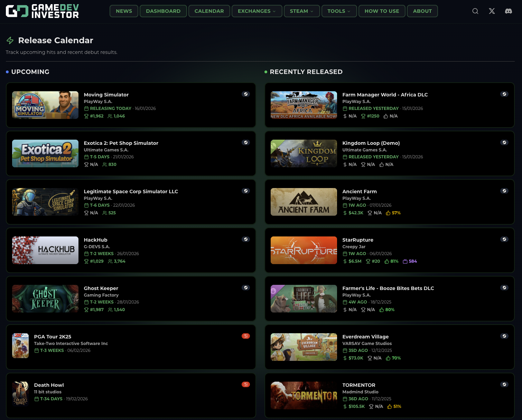
Task: Open the search magnifier icon
Action: coord(475,11)
